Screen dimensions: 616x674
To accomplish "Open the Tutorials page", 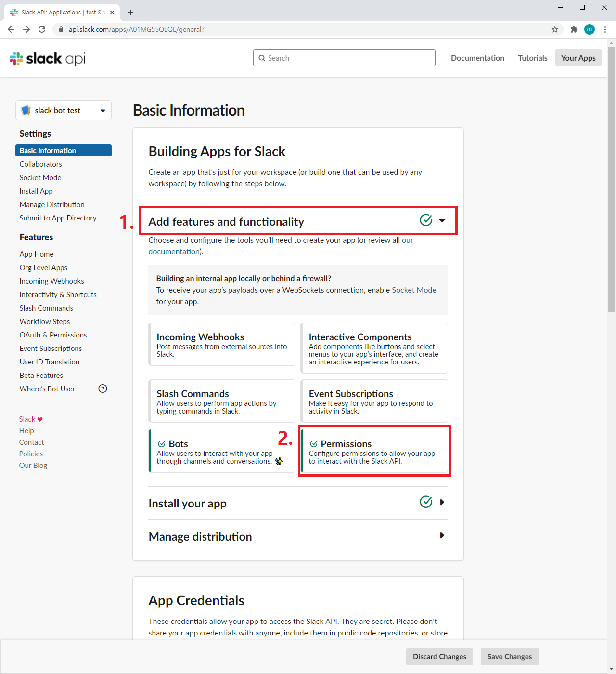I will [x=533, y=58].
